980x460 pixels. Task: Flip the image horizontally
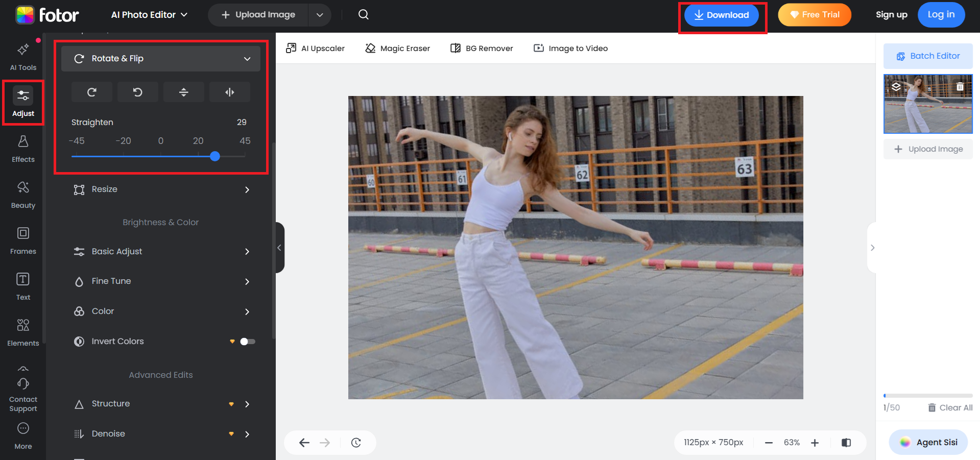pyautogui.click(x=230, y=92)
